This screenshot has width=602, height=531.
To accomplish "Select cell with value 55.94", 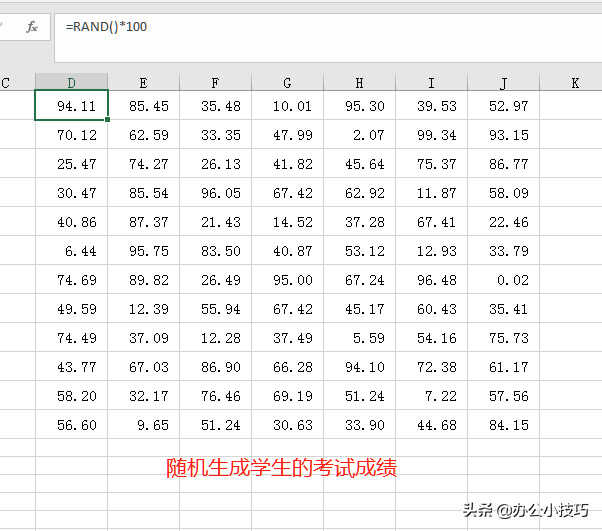I will pyautogui.click(x=215, y=308).
